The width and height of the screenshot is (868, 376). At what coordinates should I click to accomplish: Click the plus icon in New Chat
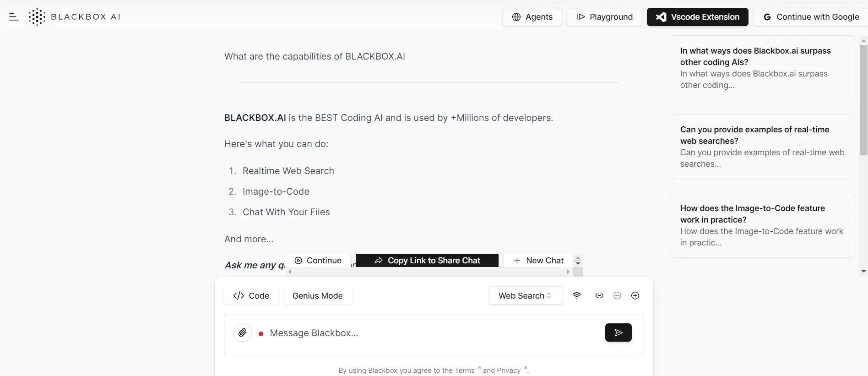pos(517,261)
